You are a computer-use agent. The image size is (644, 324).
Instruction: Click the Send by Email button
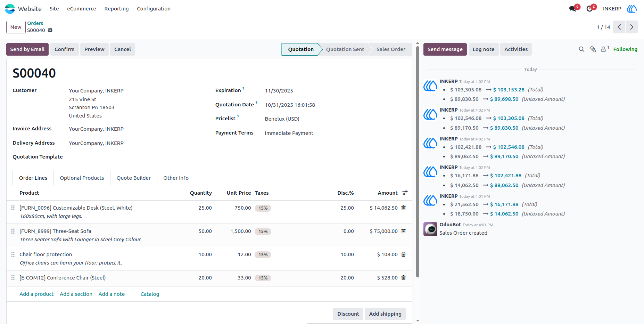click(27, 49)
